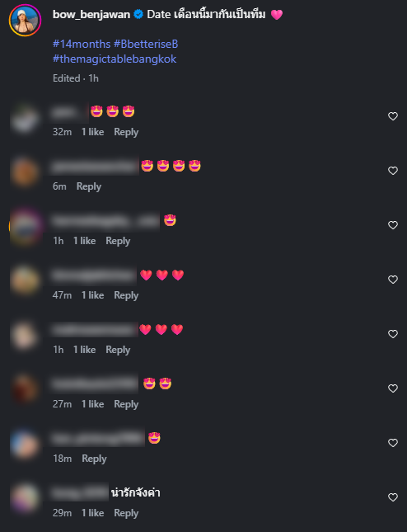Like the comment posted 18m ago

(393, 443)
